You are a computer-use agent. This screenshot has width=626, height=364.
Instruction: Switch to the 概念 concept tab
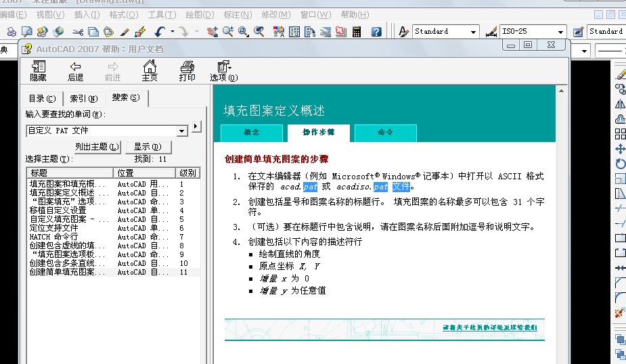[x=252, y=133]
